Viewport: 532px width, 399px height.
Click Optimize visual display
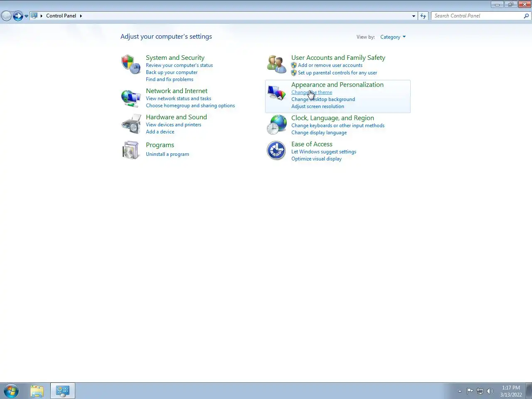click(316, 159)
